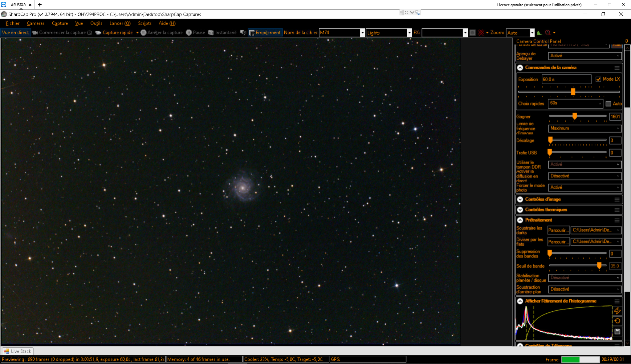
Task: Click the TeamViewer fullscreen arrows icon
Action: point(407,13)
